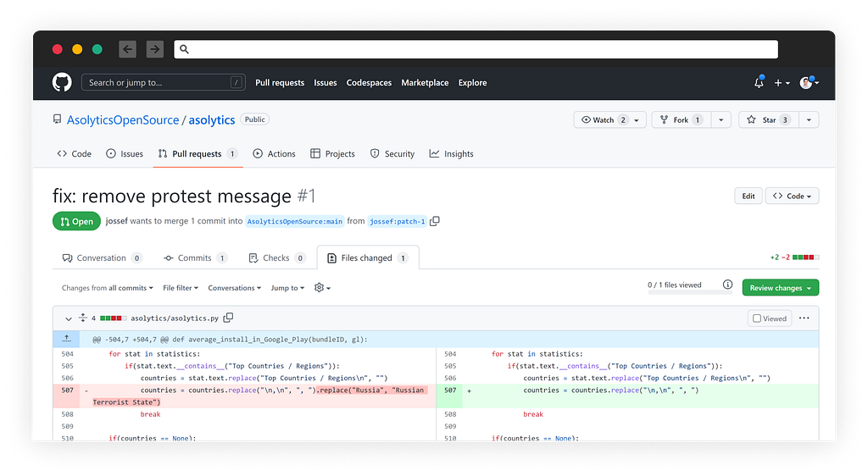Screen dimensions: 868x476
Task: Click the Public visibility label
Action: (x=254, y=119)
